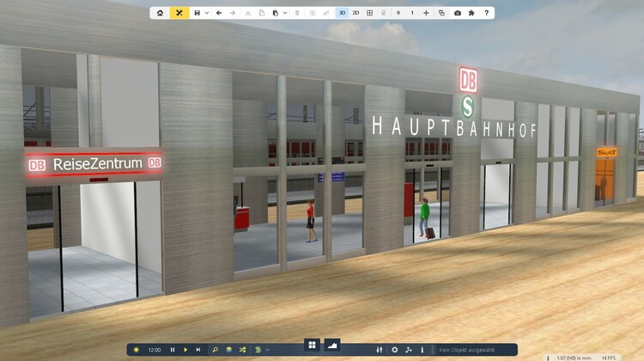Open the terrain editing mountain button
The height and width of the screenshot is (361, 644).
pyautogui.click(x=331, y=345)
